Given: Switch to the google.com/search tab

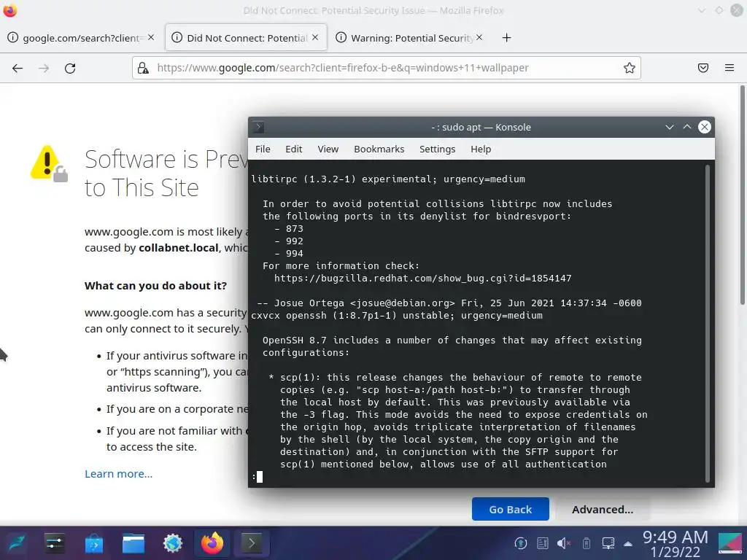Looking at the screenshot, I should pyautogui.click(x=81, y=38).
